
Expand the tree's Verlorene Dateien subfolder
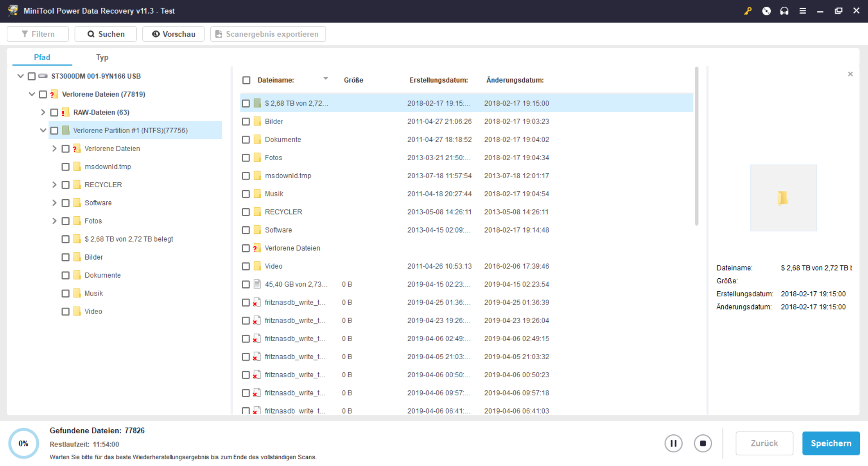tap(54, 148)
